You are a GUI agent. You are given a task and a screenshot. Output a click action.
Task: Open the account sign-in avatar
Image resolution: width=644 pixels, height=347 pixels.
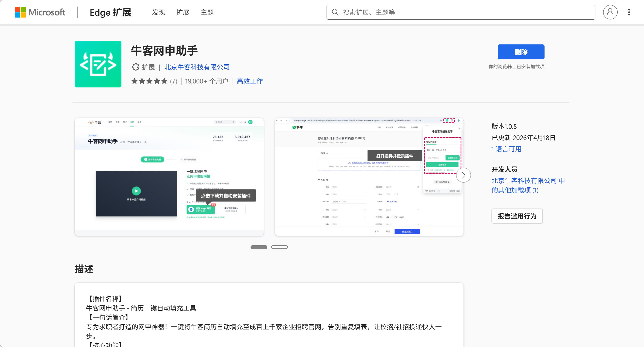pyautogui.click(x=610, y=12)
